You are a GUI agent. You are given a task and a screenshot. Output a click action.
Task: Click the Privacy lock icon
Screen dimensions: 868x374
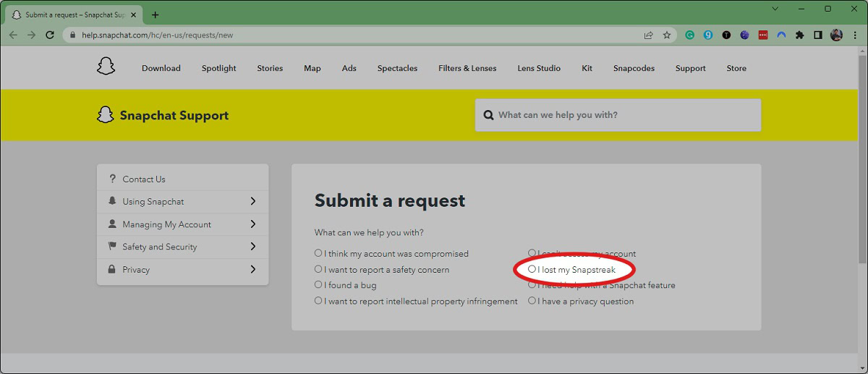coord(112,269)
